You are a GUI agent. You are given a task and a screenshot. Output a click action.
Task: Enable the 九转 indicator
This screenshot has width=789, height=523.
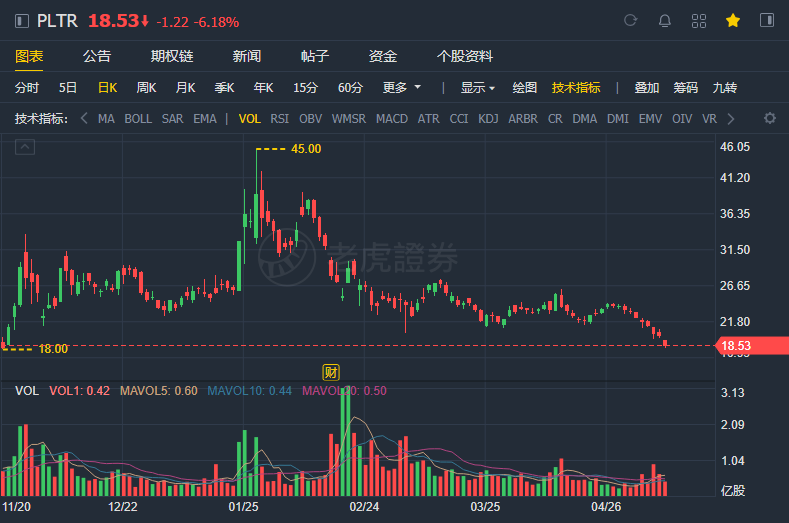click(x=725, y=88)
